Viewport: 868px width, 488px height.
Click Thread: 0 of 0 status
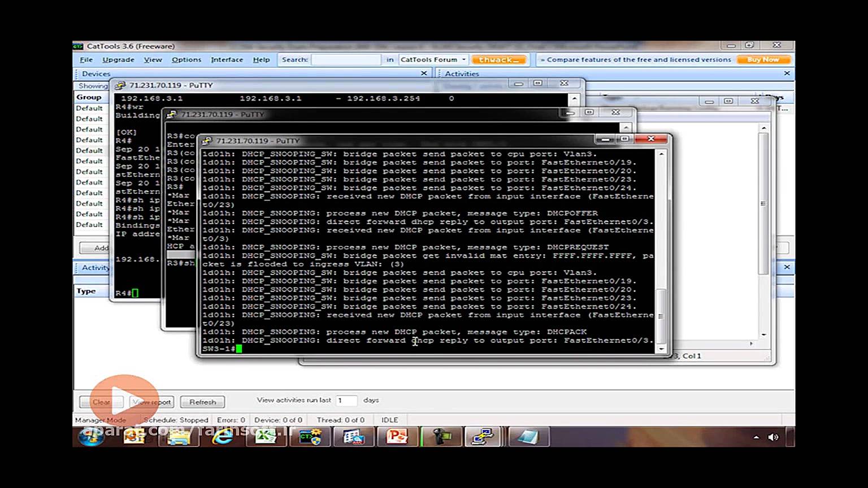tap(340, 420)
